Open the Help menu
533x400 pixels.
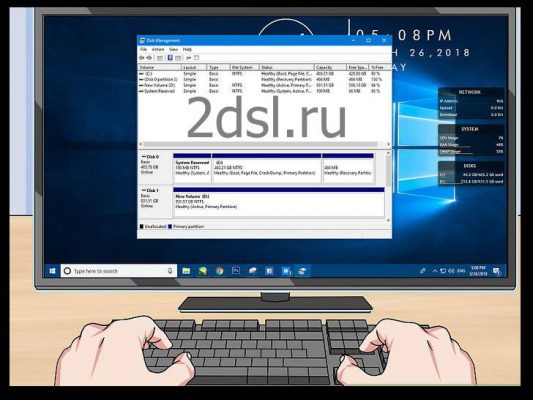click(187, 50)
